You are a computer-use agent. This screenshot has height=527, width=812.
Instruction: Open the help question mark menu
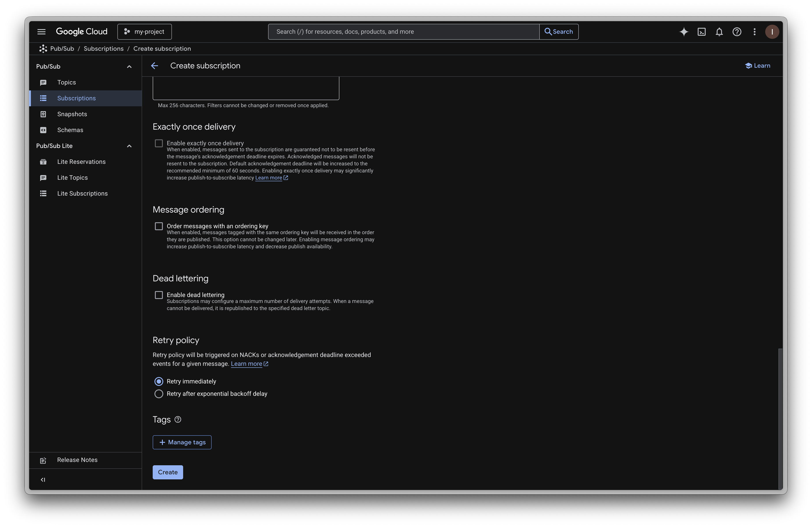(x=737, y=32)
